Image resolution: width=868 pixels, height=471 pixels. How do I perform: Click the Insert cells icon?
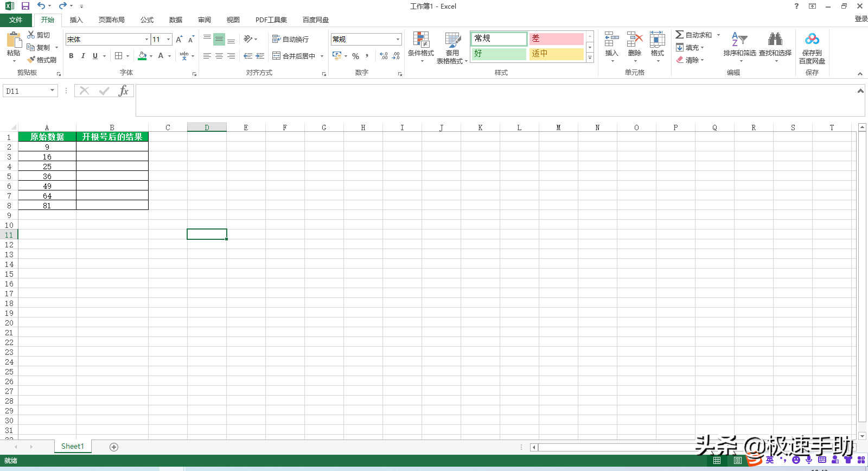611,40
